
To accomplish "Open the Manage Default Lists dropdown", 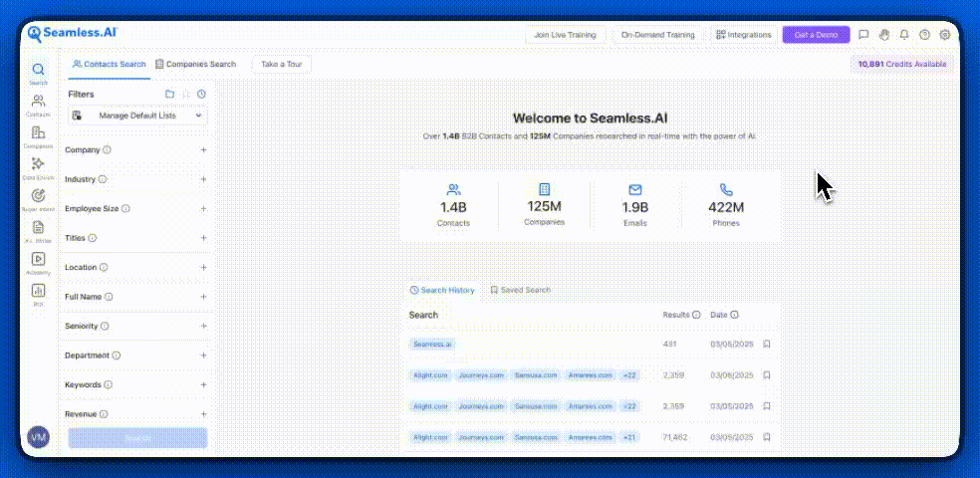I will [137, 116].
